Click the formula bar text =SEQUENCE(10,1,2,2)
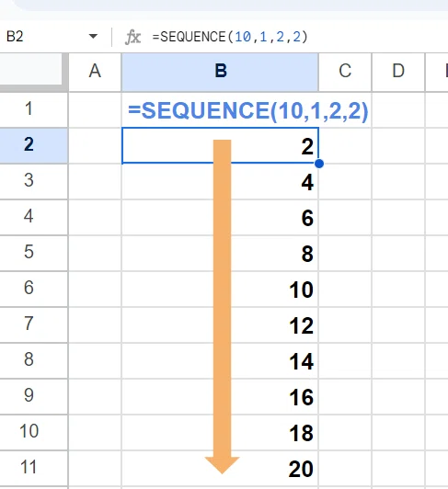This screenshot has height=489, width=448. tap(230, 37)
